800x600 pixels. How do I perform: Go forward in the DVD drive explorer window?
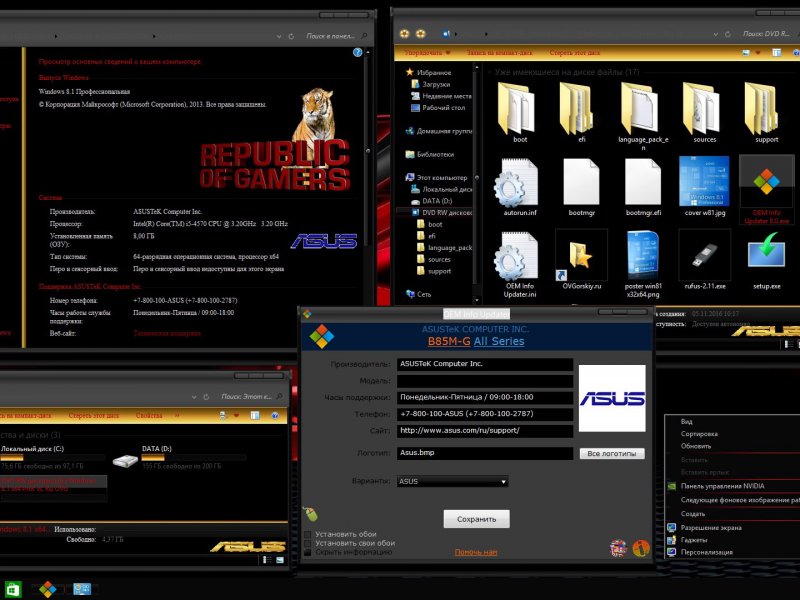coord(420,34)
